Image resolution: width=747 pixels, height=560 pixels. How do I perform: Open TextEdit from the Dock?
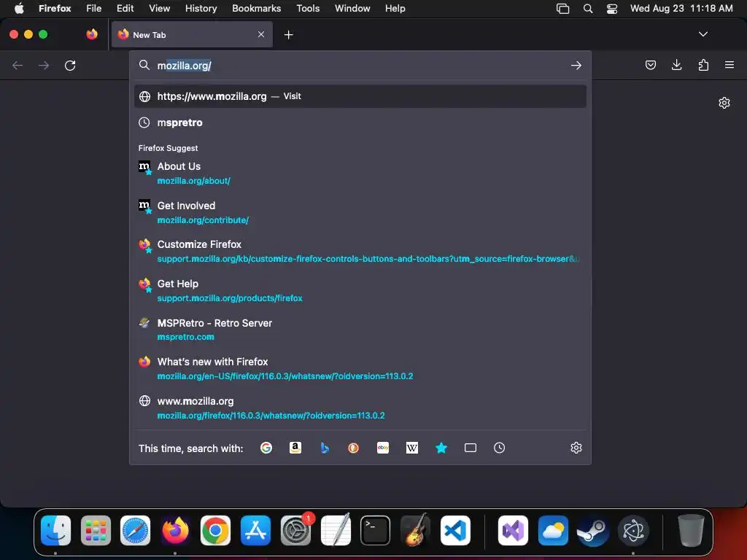336,530
